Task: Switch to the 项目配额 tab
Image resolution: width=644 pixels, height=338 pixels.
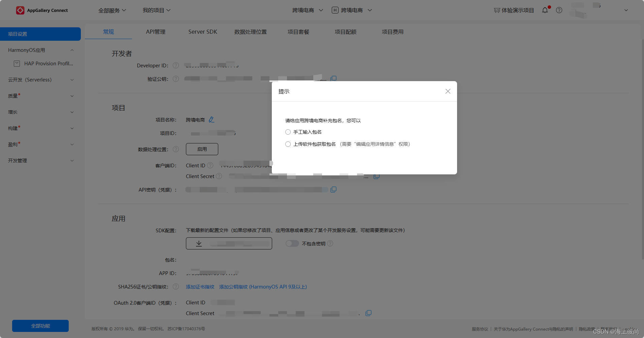Action: tap(346, 32)
